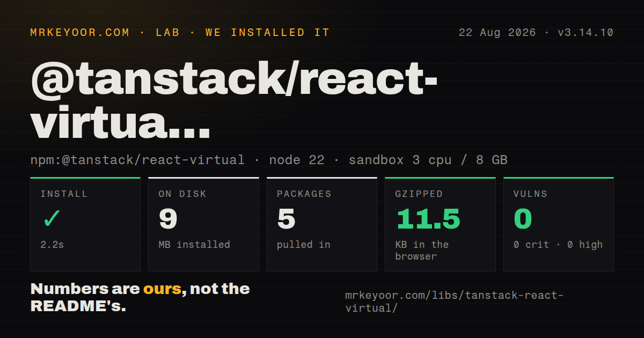Click the INSTALL card label
Image resolution: width=644 pixels, height=338 pixels.
click(64, 194)
